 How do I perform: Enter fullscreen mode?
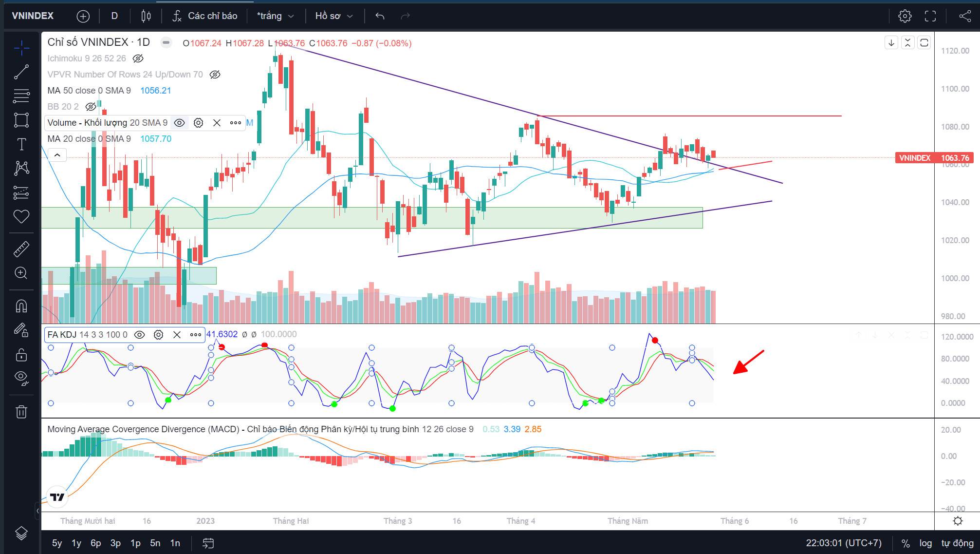point(930,16)
